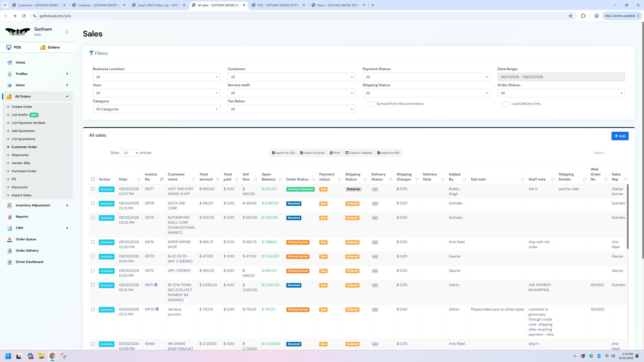644x362 pixels.
Task: Tick the Load Delivery Info checkbox
Action: 505,104
